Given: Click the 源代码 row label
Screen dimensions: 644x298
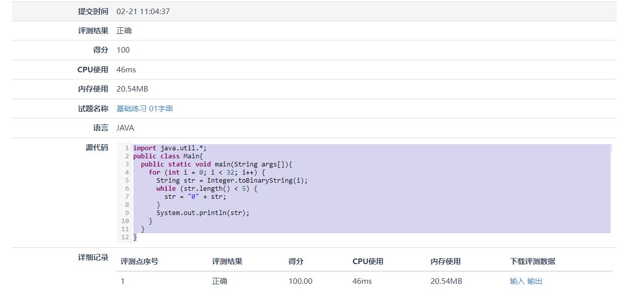Looking at the screenshot, I should [96, 147].
